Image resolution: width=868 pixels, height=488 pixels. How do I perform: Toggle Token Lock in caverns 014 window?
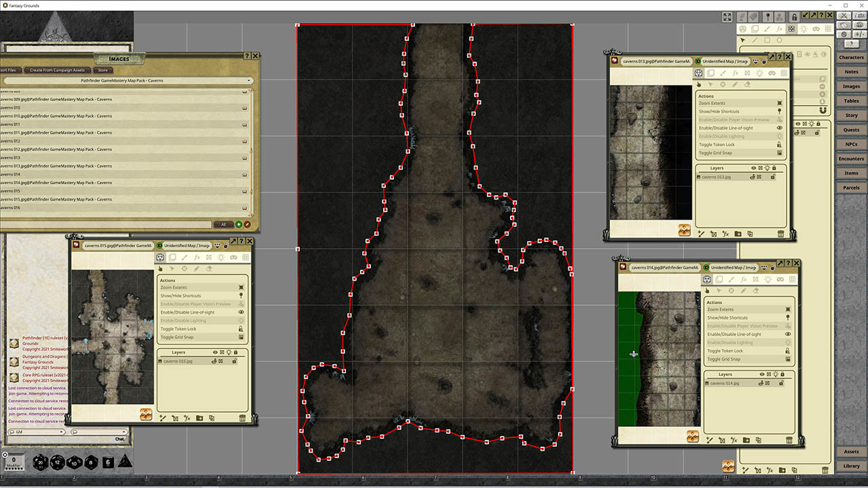pos(787,351)
